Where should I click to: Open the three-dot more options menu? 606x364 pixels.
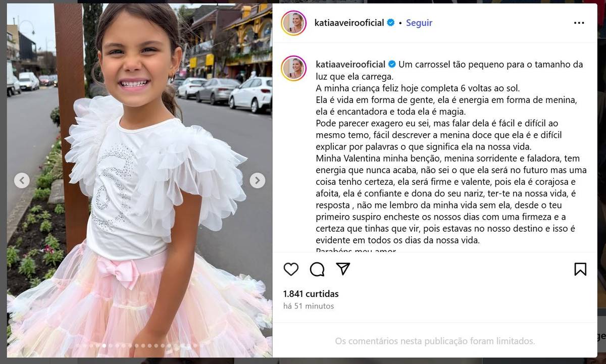click(x=579, y=23)
